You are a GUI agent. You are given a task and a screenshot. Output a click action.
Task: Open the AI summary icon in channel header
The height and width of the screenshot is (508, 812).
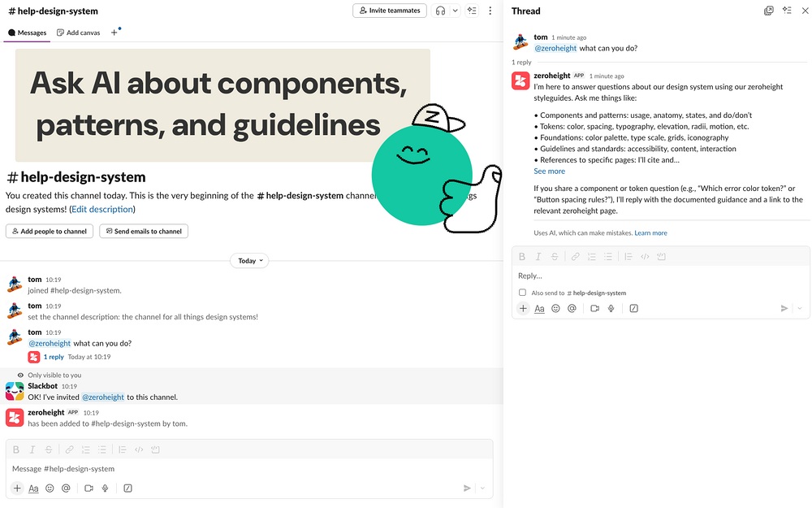[472, 11]
